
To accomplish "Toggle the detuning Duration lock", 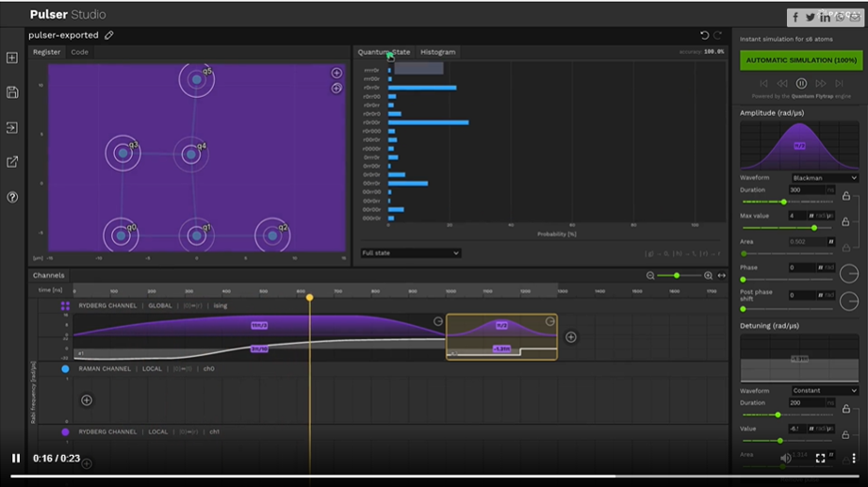I will pos(845,409).
